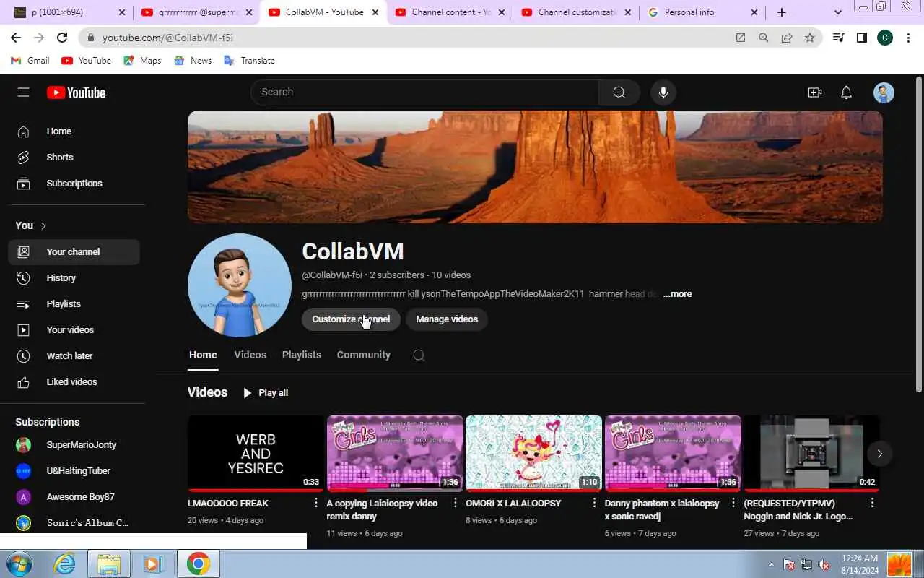Open SuperMarioJonty subscription

[74, 445]
